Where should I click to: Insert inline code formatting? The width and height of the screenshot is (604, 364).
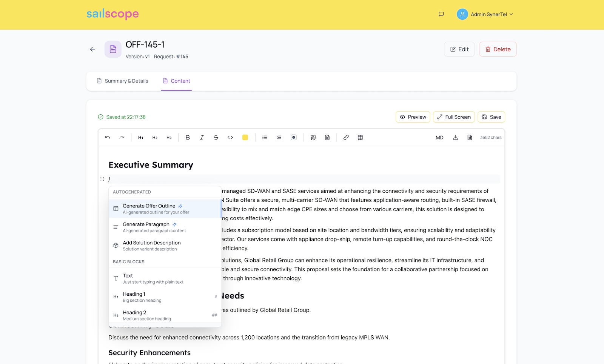[230, 138]
